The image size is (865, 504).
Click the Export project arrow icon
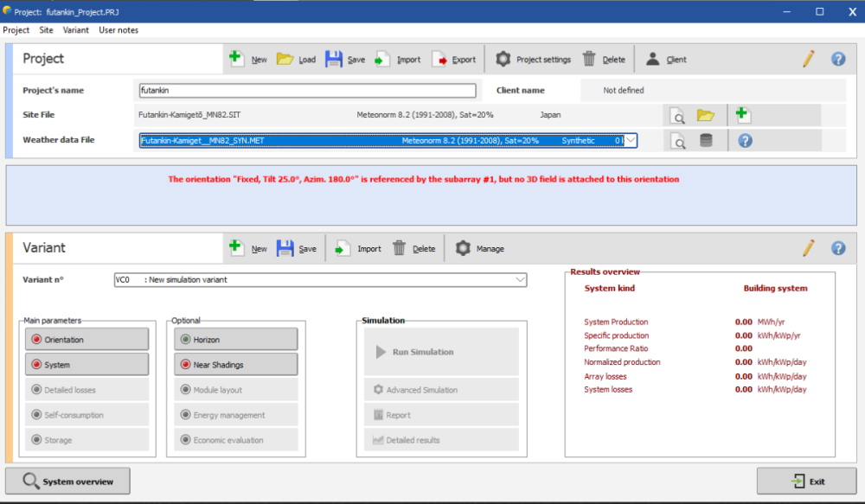click(439, 59)
